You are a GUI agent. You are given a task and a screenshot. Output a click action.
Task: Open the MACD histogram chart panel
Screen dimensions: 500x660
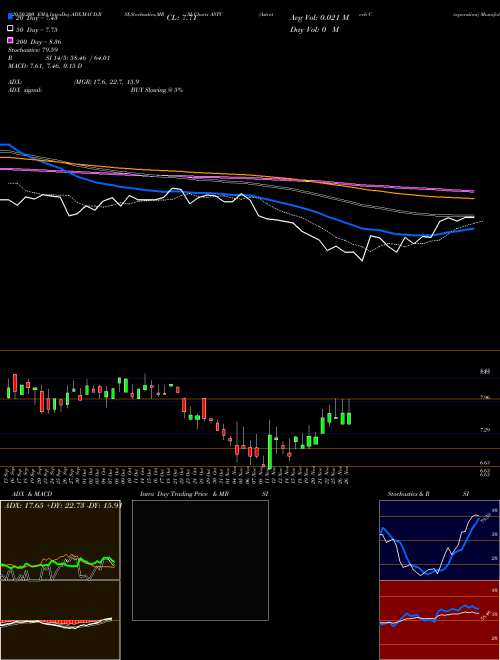click(x=60, y=620)
